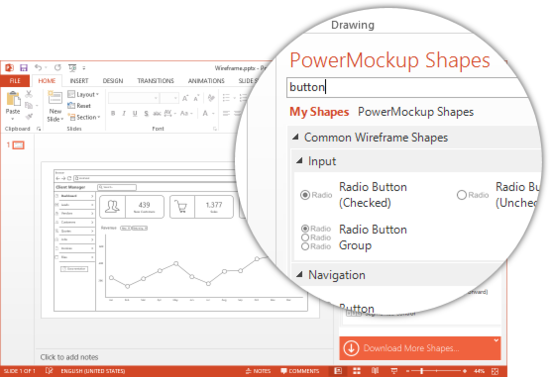
Task: Click the 44% zoom level
Action: coord(479,371)
